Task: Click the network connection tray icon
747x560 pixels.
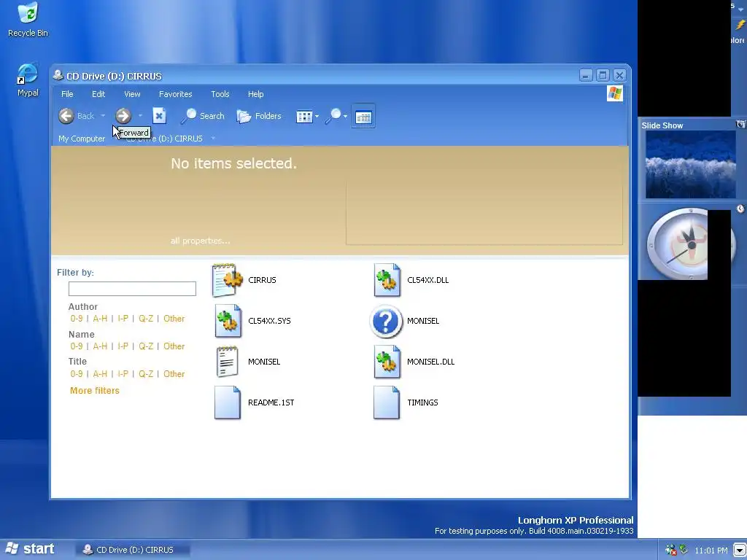Action: coord(684,550)
